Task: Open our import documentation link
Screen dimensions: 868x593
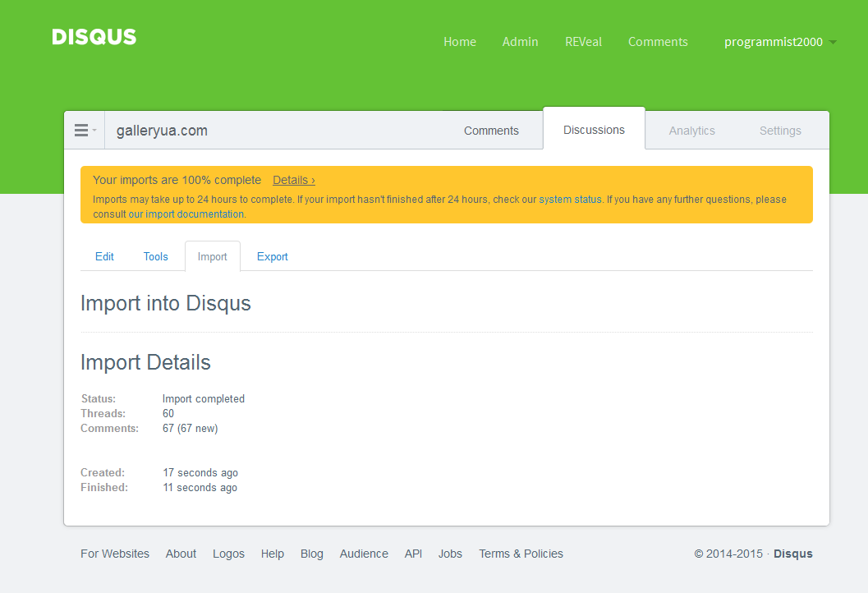Action: coord(186,214)
